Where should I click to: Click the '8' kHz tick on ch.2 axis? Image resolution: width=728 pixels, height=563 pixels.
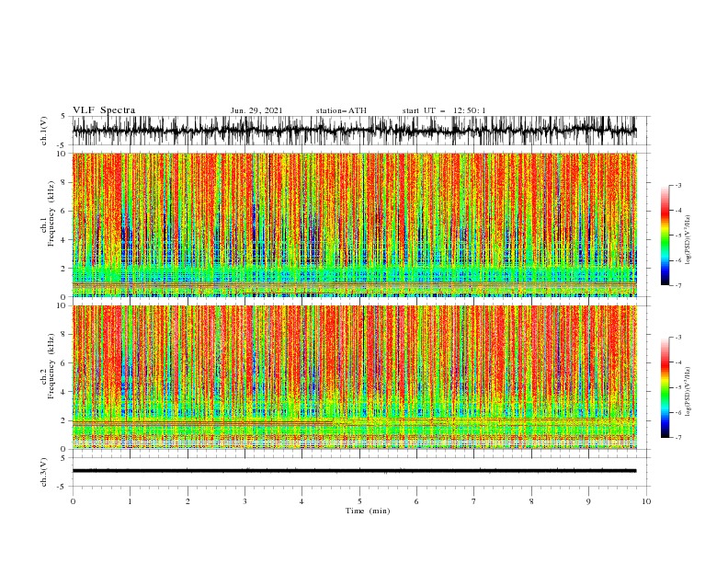point(63,335)
